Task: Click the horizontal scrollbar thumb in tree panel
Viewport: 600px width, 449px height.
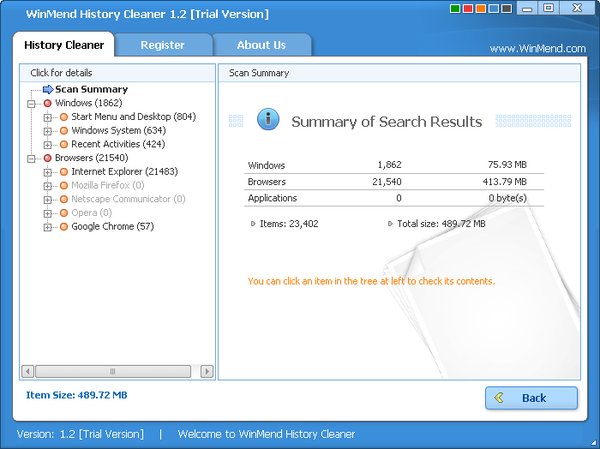Action: coord(113,371)
